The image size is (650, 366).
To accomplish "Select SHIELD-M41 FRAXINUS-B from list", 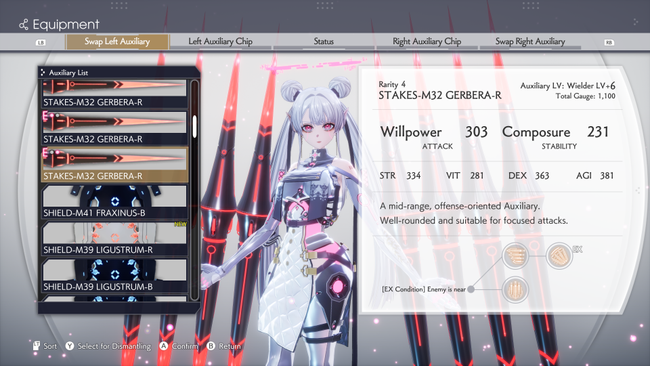I will [x=115, y=201].
